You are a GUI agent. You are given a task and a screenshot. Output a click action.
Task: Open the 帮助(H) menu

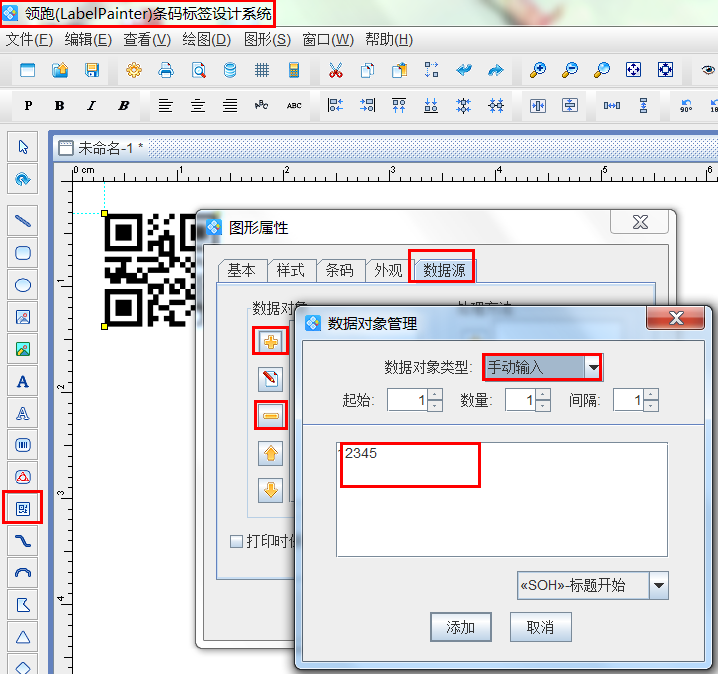click(x=389, y=40)
